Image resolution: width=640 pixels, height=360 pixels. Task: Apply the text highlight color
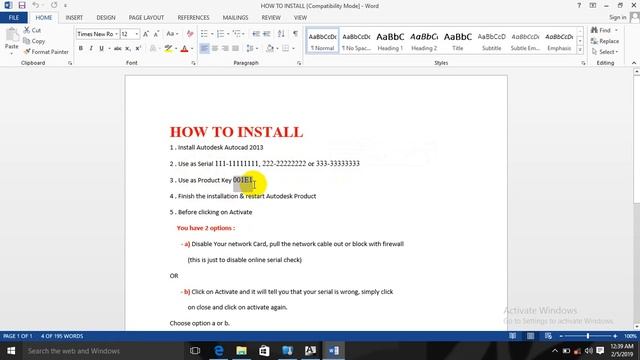tap(168, 48)
